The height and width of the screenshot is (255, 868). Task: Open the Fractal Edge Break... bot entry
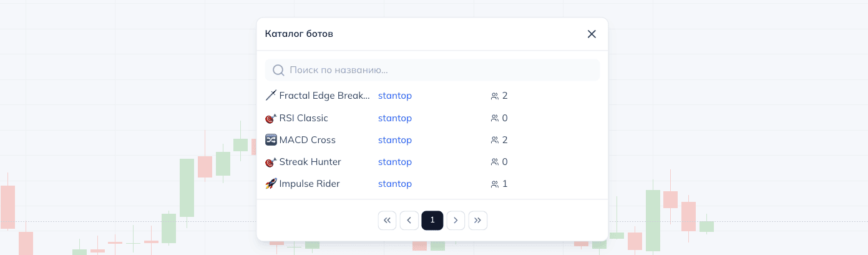[x=324, y=96]
